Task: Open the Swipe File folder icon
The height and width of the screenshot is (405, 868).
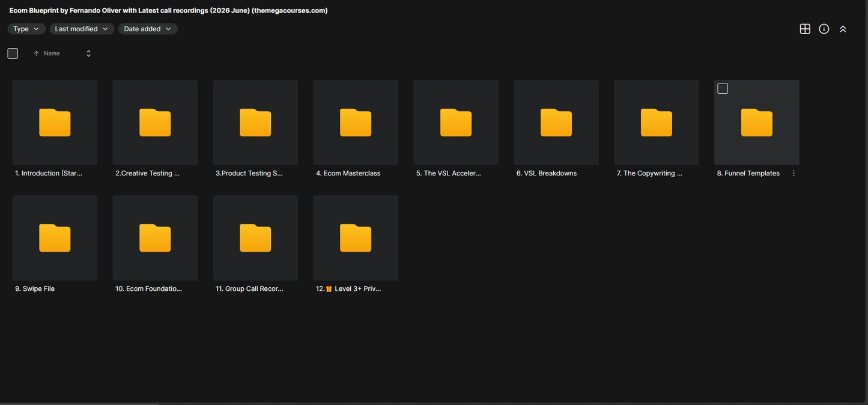Action: pyautogui.click(x=55, y=238)
